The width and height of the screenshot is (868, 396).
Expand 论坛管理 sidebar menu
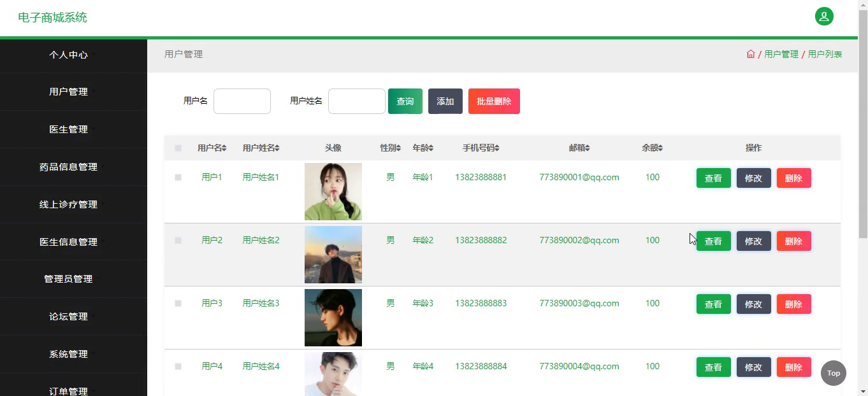[73, 316]
